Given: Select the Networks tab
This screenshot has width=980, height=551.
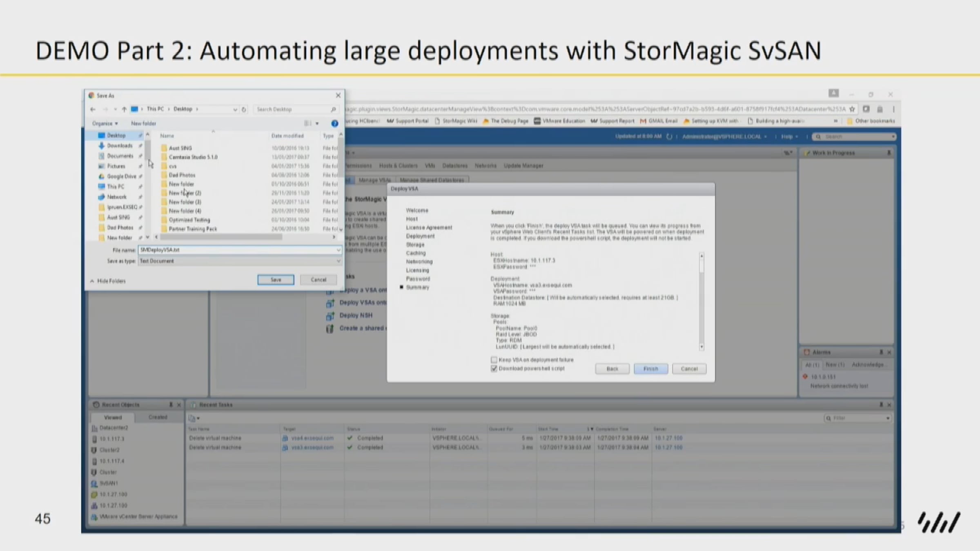Looking at the screenshot, I should coord(486,166).
